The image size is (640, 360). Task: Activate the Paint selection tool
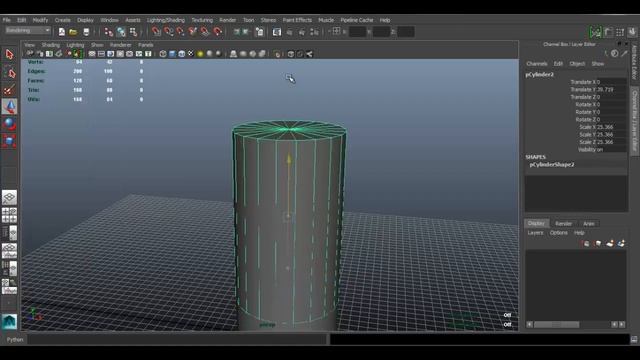click(9, 90)
